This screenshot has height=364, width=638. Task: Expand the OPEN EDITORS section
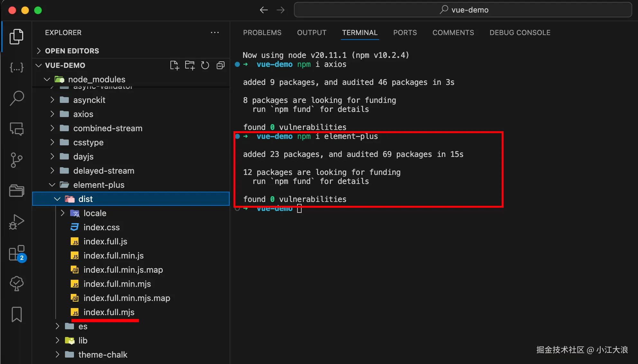[72, 51]
